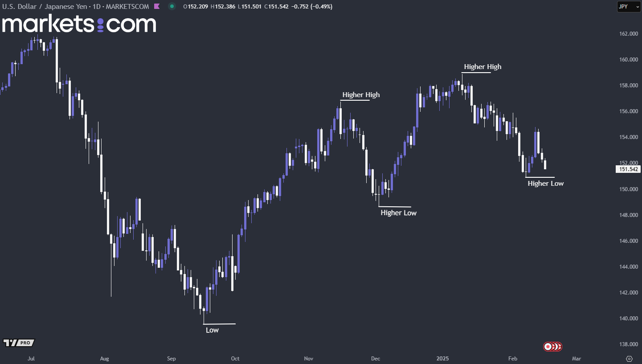Image resolution: width=642 pixels, height=364 pixels.
Task: Click the closing price value C151.542
Action: pos(276,7)
